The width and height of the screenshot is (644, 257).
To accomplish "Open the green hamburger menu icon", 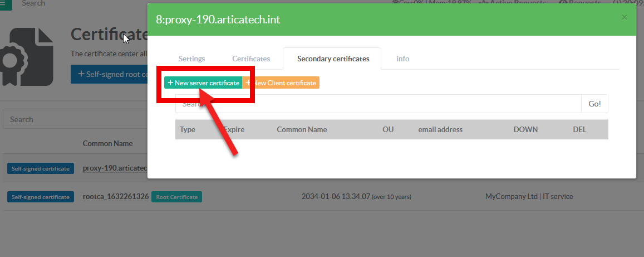I will pyautogui.click(x=5, y=3).
